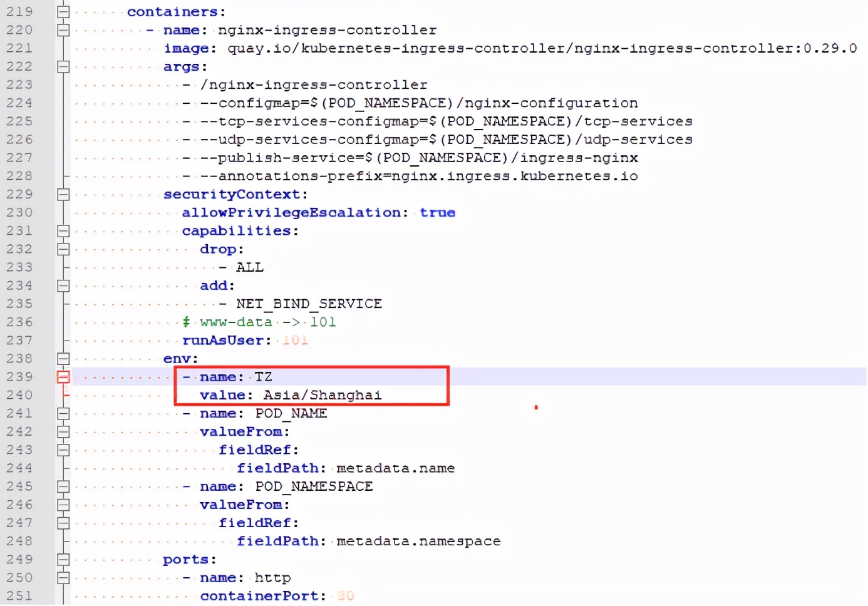
Task: Click the 'args:' key
Action: pyautogui.click(x=185, y=66)
